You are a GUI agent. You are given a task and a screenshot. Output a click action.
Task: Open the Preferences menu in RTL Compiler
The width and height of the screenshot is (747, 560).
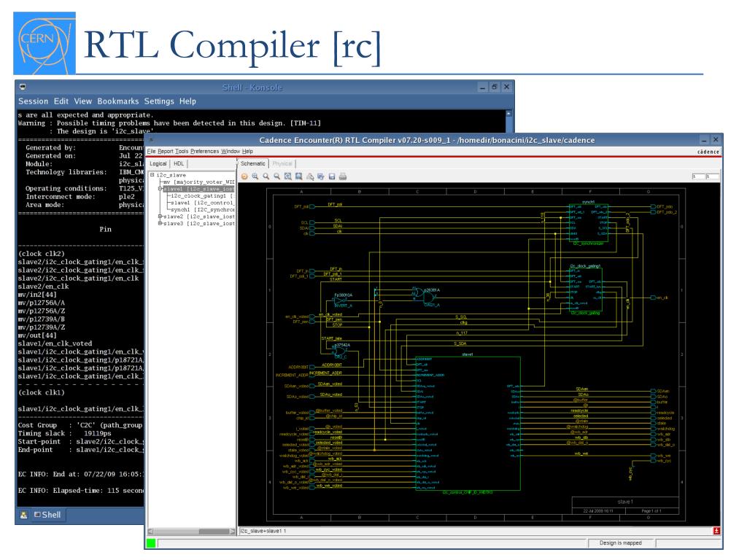click(204, 152)
